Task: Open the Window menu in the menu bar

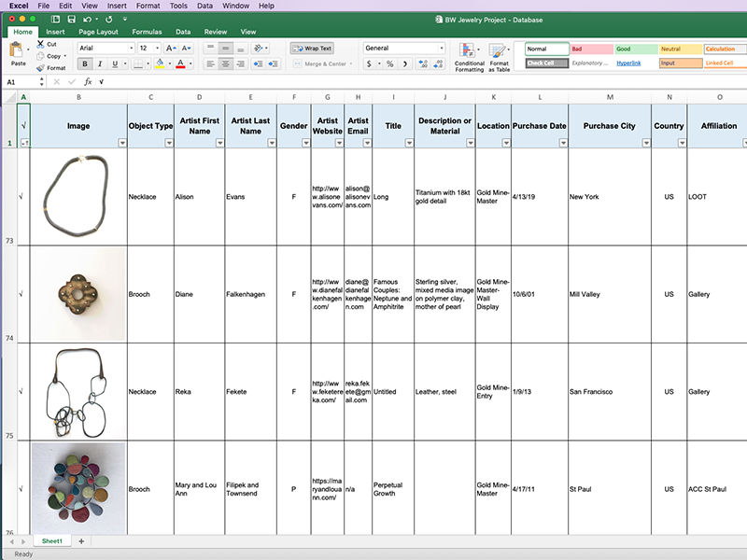Action: [236, 6]
